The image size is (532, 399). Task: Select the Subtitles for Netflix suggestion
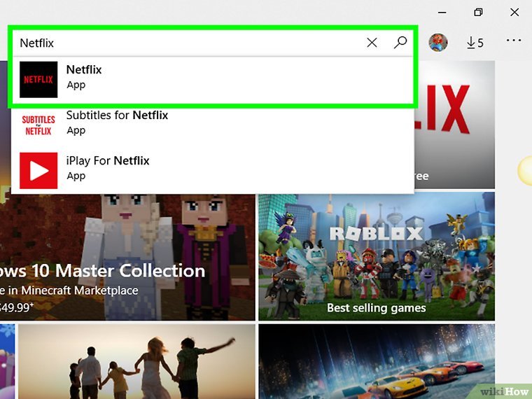coord(212,125)
